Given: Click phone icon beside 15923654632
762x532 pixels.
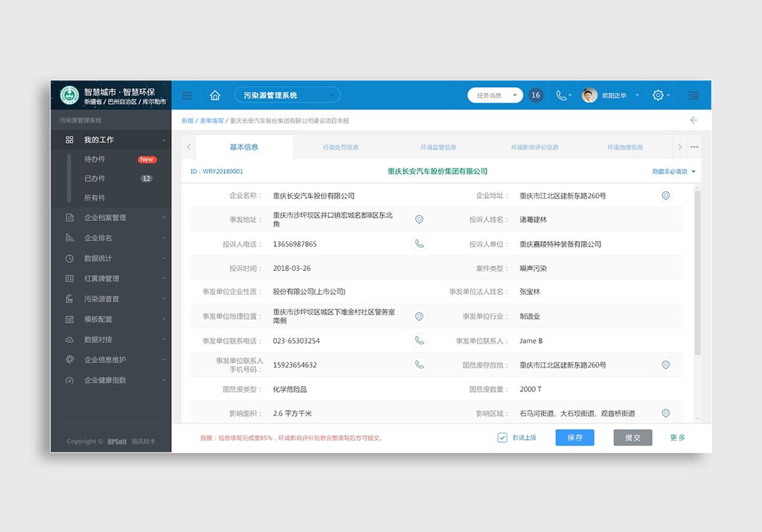Looking at the screenshot, I should [419, 365].
